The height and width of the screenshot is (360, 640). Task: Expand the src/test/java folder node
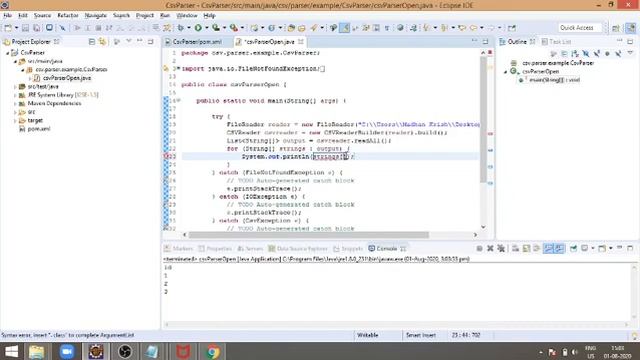point(16,87)
